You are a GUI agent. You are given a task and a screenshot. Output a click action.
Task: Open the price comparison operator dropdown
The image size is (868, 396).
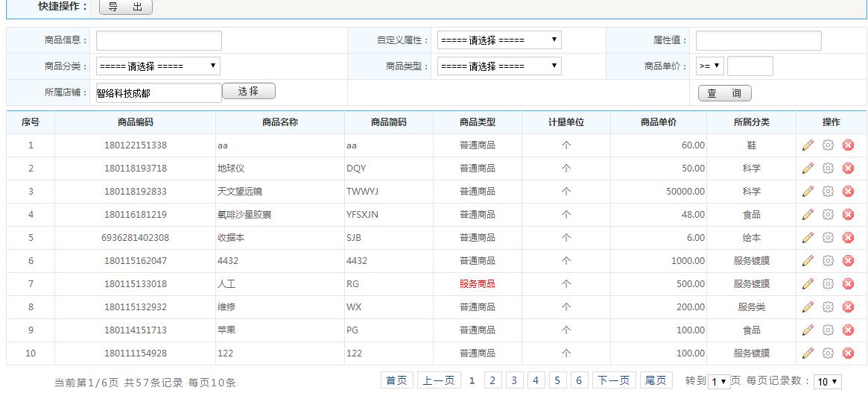pyautogui.click(x=709, y=66)
